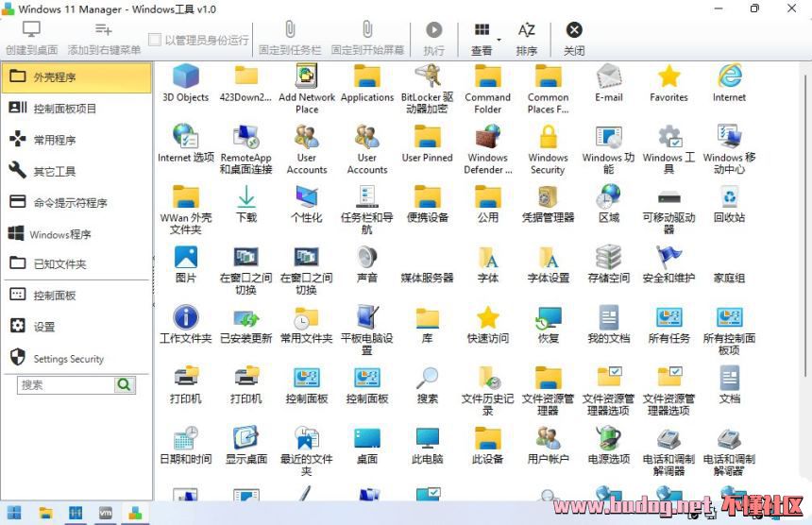Enable 以管理员身份运行 checkbox

coord(154,40)
